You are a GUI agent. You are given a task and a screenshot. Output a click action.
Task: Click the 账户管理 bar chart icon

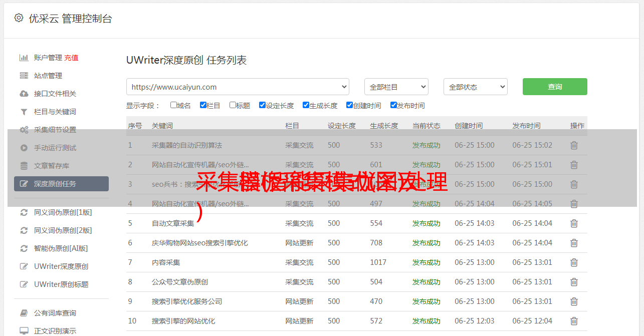click(24, 58)
